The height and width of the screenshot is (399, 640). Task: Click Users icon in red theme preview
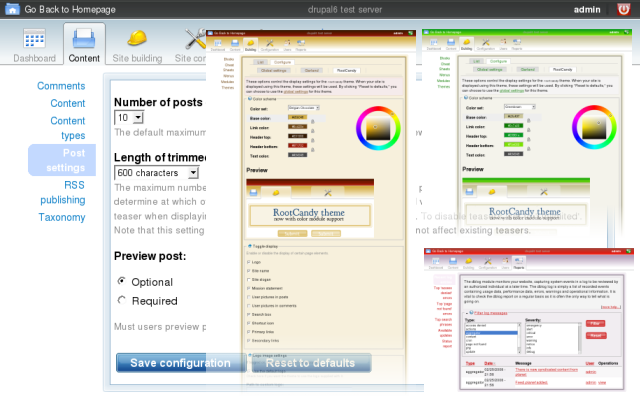tap(505, 260)
